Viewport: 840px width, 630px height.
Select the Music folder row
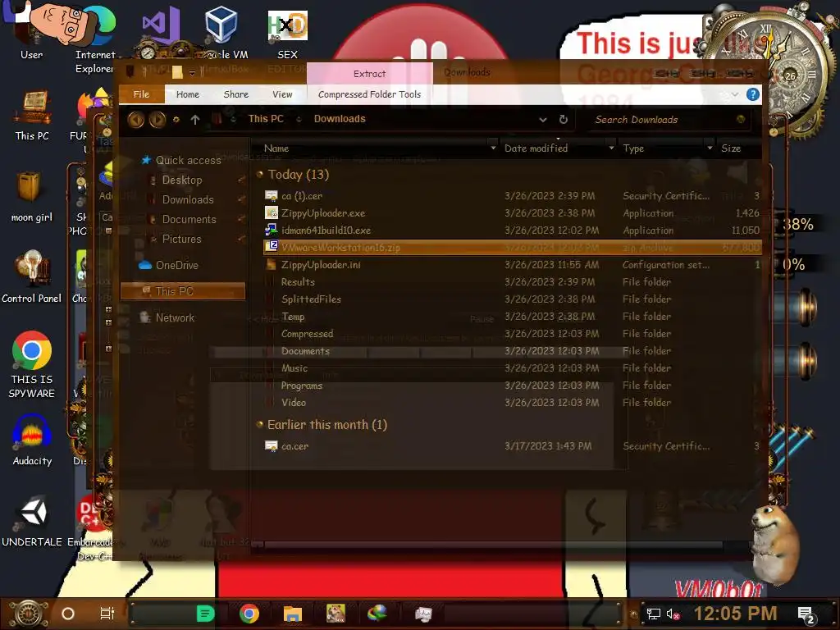[512, 368]
